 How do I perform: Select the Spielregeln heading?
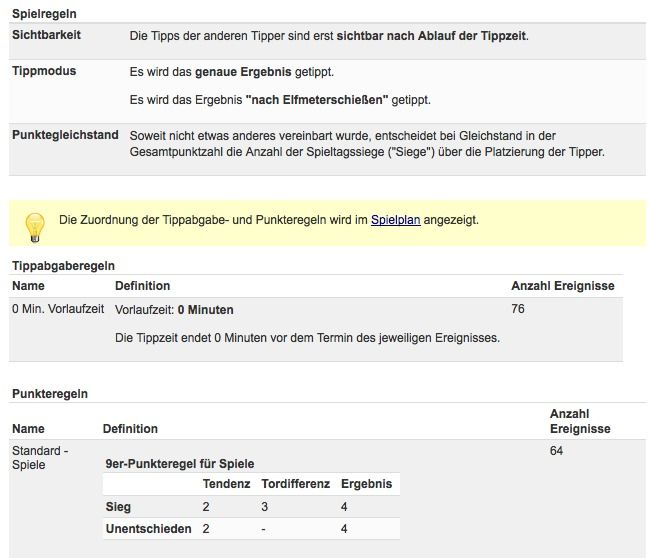pos(44,14)
